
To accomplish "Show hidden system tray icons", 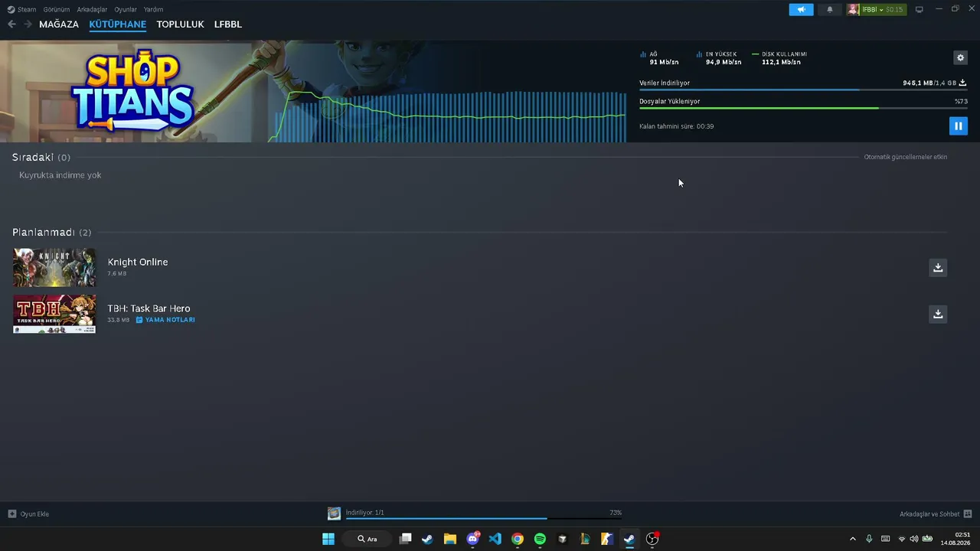I will pos(853,539).
